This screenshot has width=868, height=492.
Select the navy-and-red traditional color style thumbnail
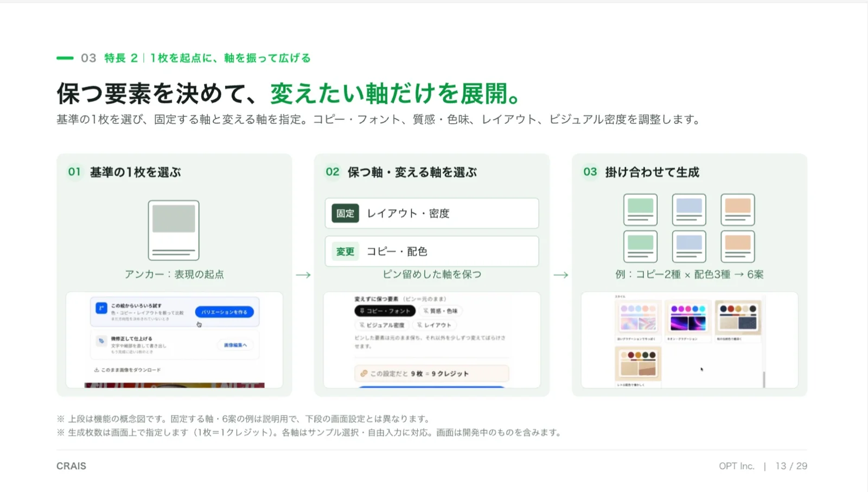click(738, 318)
